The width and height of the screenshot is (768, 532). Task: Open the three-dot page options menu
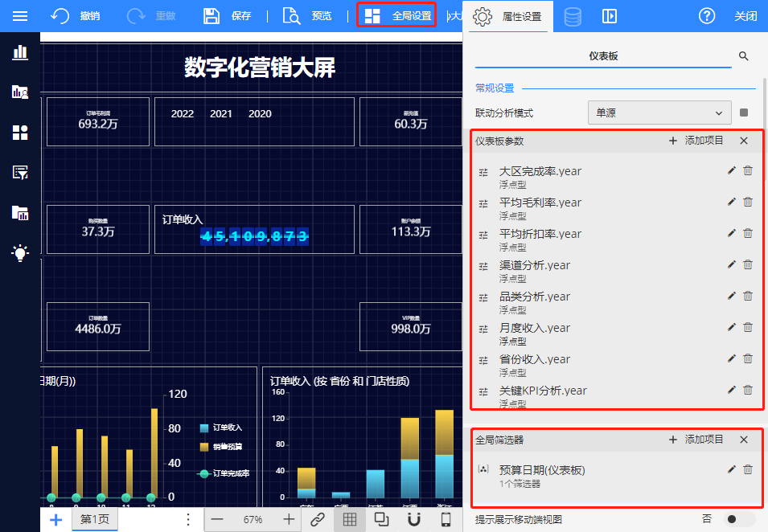188,519
